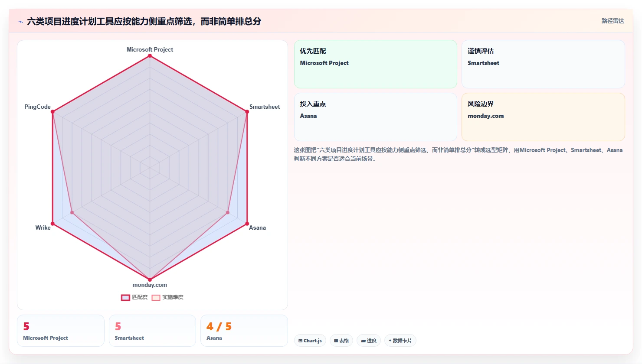
Task: Click the 进度 tag pill
Action: (x=369, y=341)
